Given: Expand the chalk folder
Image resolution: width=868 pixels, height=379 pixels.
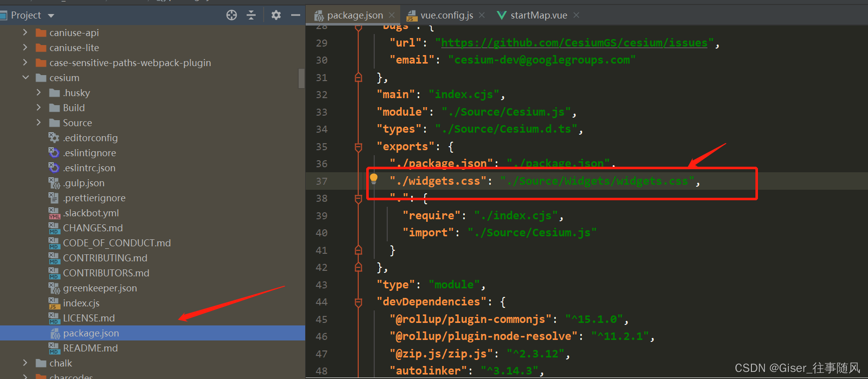Looking at the screenshot, I should point(25,363).
